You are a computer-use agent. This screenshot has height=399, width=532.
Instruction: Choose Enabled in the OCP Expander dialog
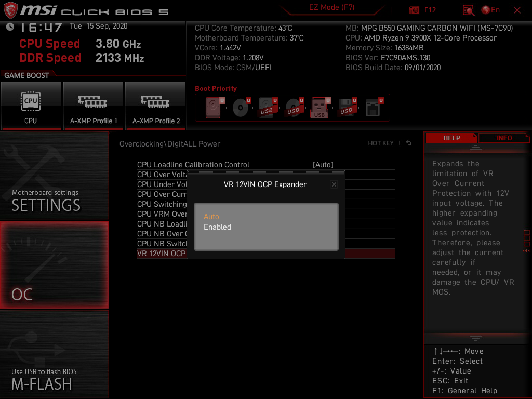pyautogui.click(x=217, y=227)
